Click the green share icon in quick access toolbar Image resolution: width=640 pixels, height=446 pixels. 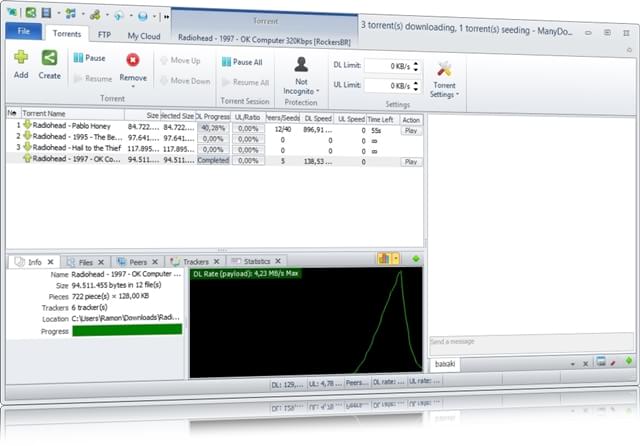click(x=31, y=12)
